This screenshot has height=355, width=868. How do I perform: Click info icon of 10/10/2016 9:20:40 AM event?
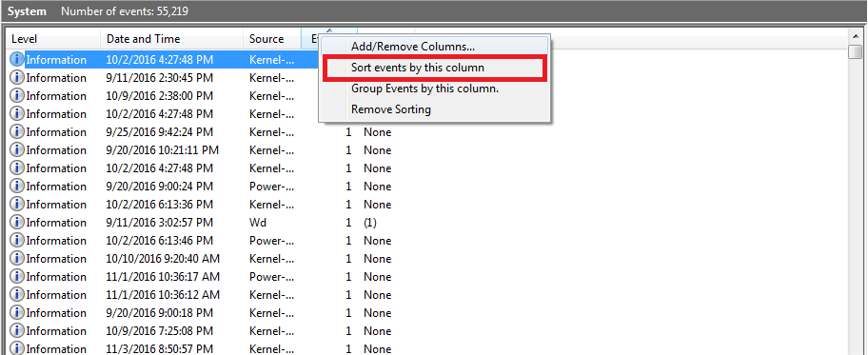point(18,259)
